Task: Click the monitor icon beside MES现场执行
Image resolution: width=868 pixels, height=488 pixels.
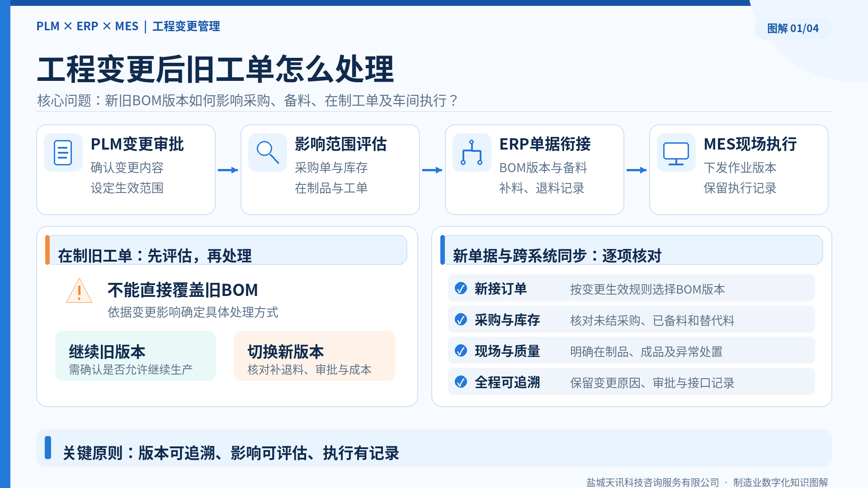Action: point(676,153)
